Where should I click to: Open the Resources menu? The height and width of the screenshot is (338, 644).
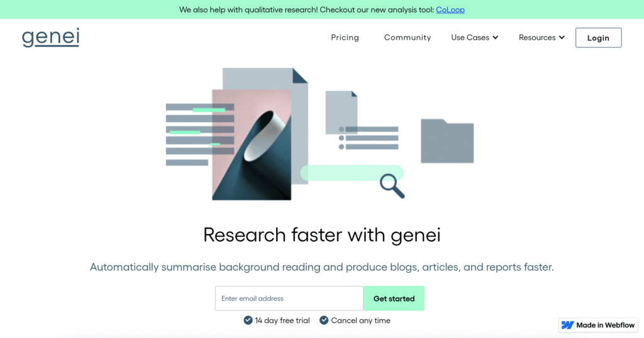[537, 38]
